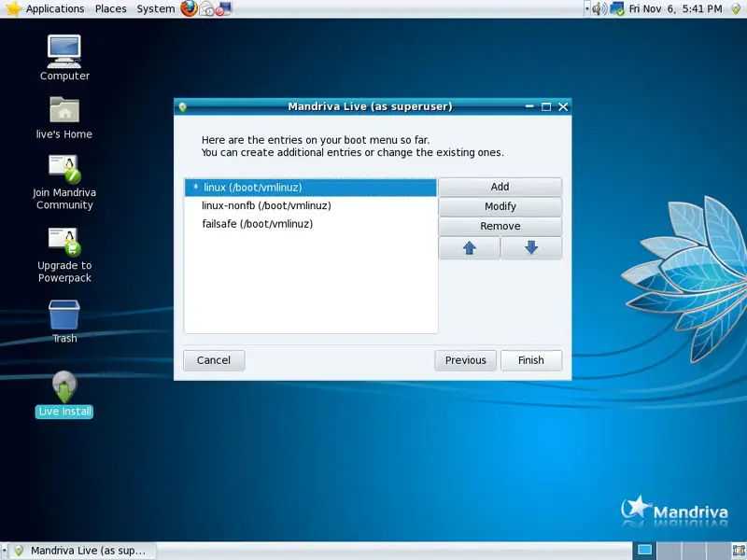The height and width of the screenshot is (560, 747).
Task: Switch to the third workspace
Action: point(693,551)
